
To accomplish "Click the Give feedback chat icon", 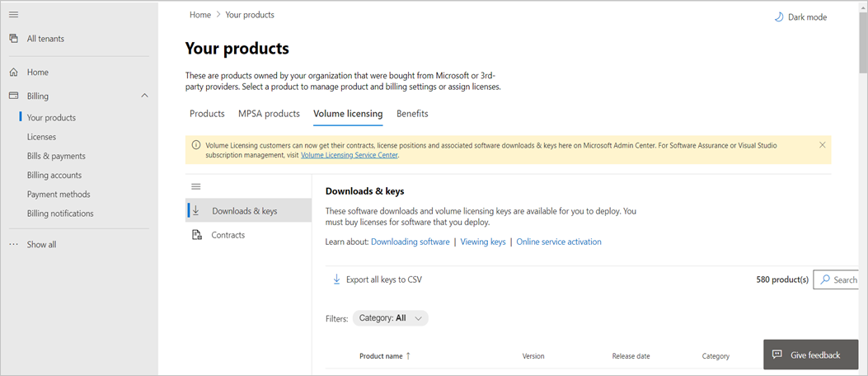I will click(x=777, y=355).
